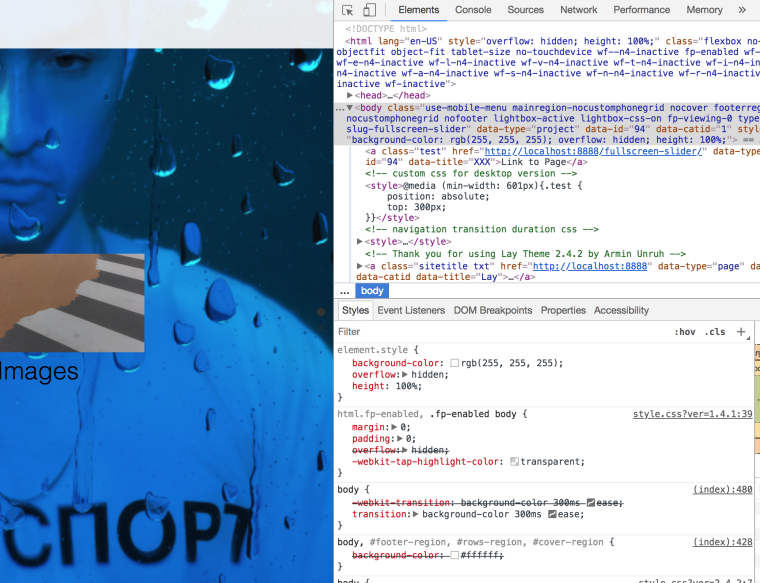Open the (index):480 source link
This screenshot has height=583, width=760.
tap(723, 490)
